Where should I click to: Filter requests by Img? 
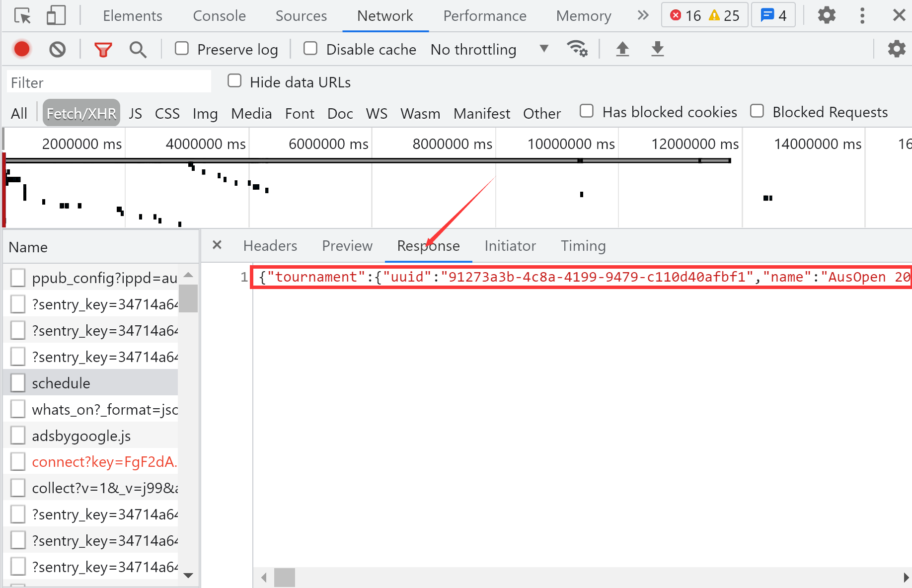205,113
